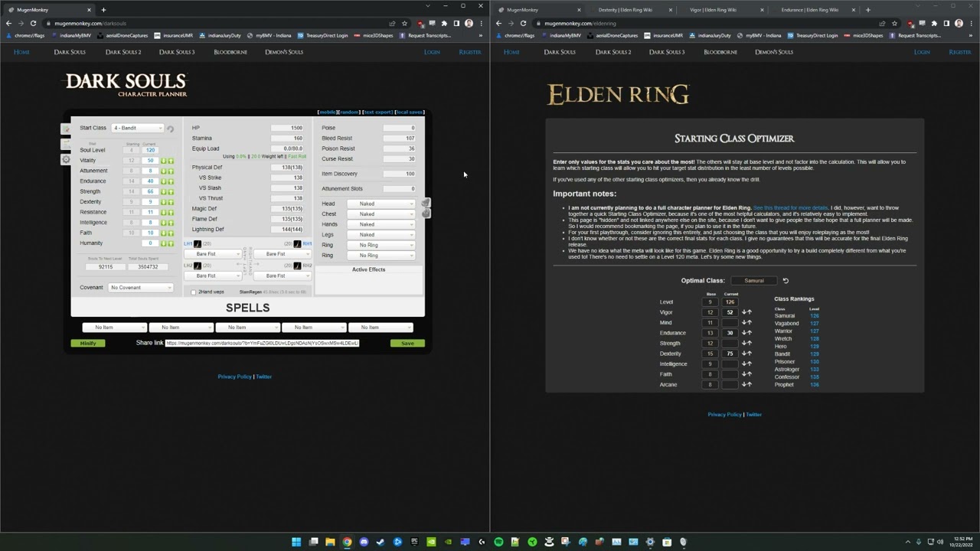Expand the Covenant dropdown
The image size is (980, 551).
(x=141, y=288)
